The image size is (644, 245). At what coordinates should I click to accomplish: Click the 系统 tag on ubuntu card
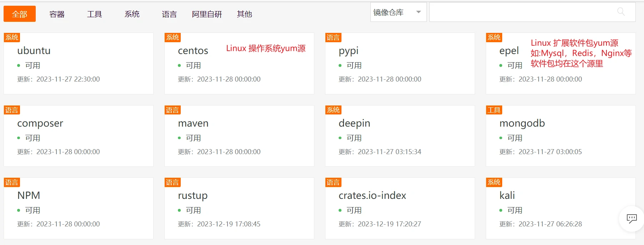pos(12,38)
